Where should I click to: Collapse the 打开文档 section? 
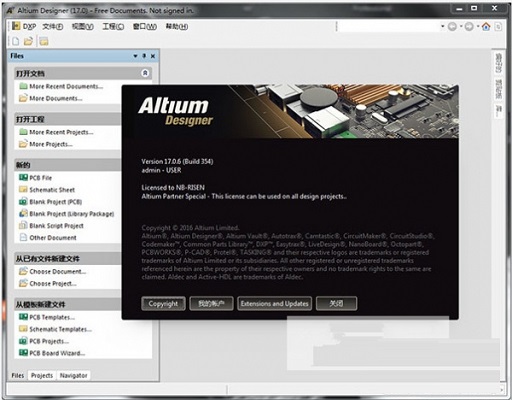pos(145,73)
